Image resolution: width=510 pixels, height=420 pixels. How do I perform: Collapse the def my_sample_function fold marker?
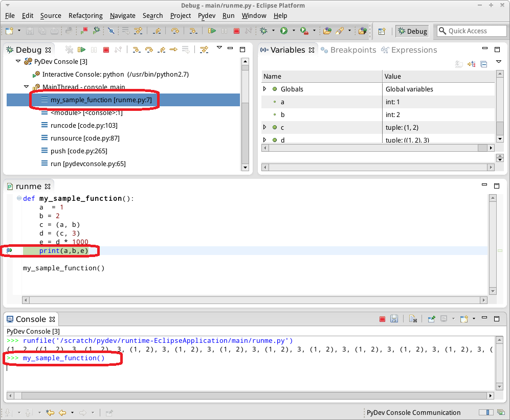[19, 198]
